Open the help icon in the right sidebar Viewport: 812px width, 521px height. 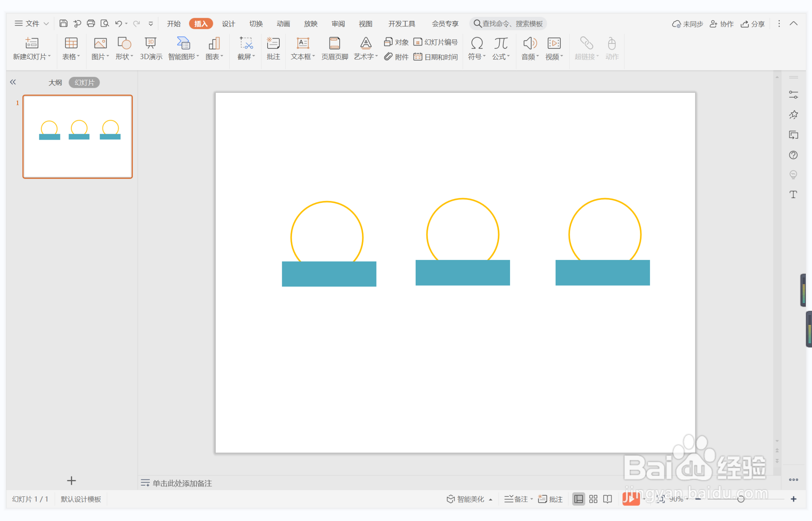point(793,155)
